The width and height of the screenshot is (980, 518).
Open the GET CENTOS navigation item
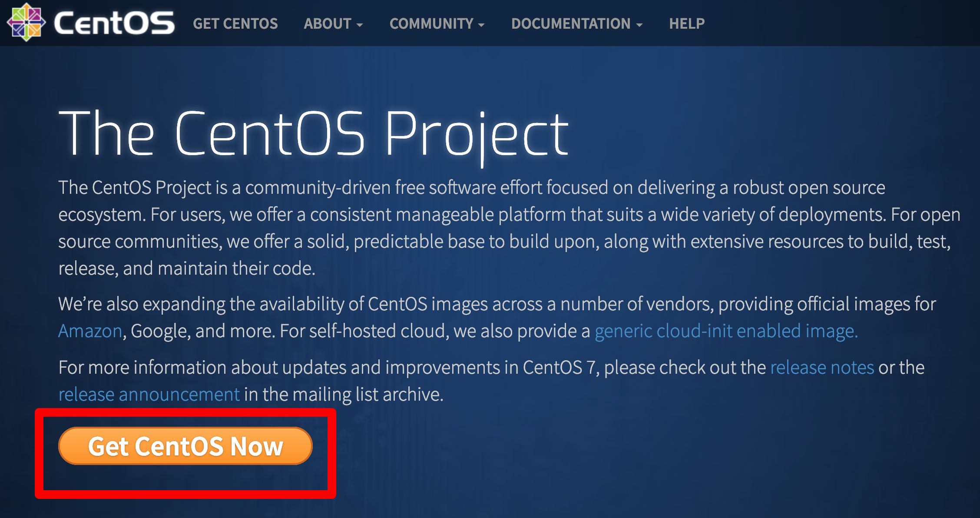point(235,23)
